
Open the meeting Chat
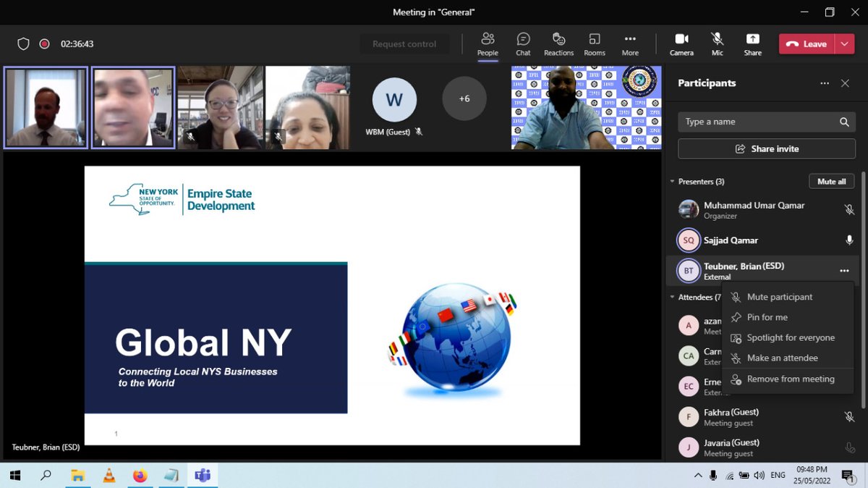[523, 43]
